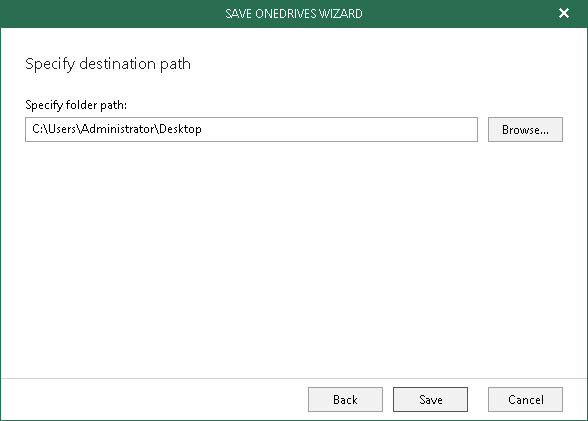The width and height of the screenshot is (588, 421).
Task: Place cursor on 'Users' in folder path
Action: click(62, 129)
